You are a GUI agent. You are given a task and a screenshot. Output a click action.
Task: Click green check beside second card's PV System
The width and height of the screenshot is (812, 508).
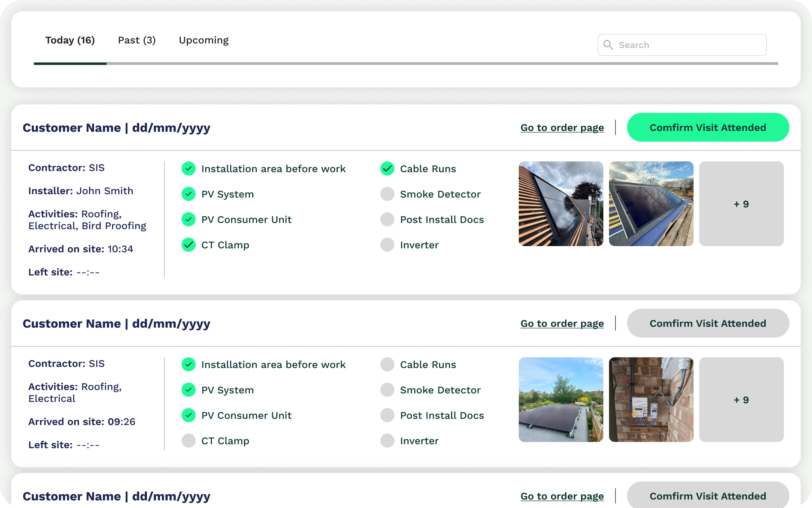(188, 390)
